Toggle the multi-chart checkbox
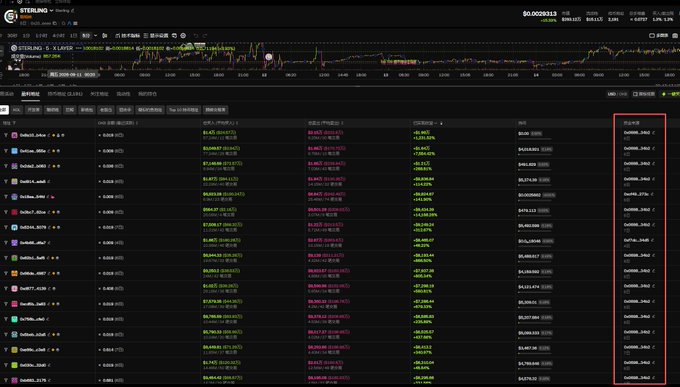 click(x=652, y=36)
